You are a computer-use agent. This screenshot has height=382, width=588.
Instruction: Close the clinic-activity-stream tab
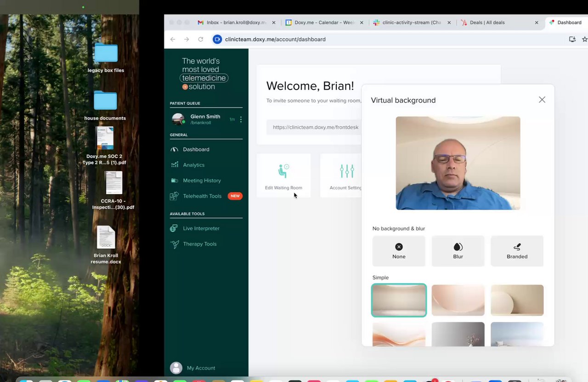[x=449, y=23]
